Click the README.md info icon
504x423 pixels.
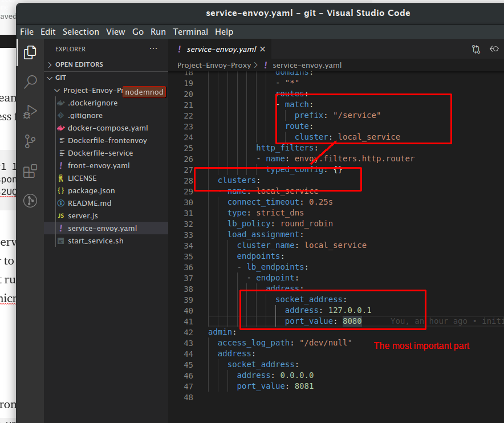[61, 203]
